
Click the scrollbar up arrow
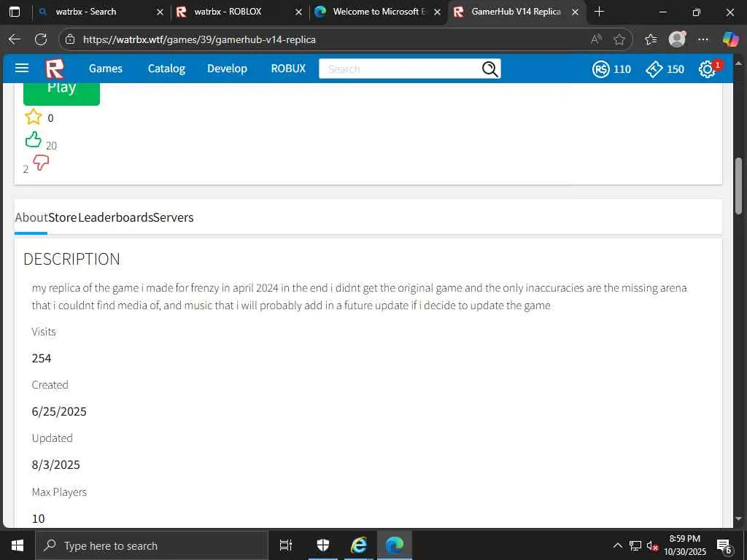pos(738,63)
